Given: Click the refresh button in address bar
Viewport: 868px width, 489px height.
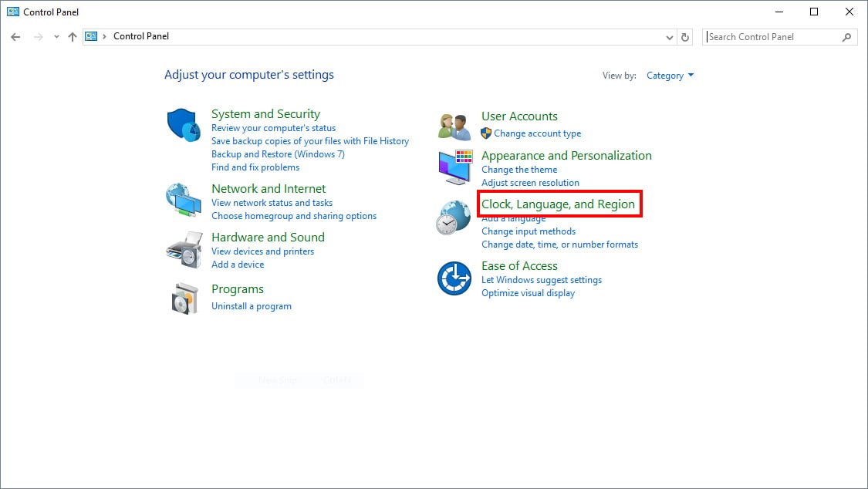Looking at the screenshot, I should tap(684, 37).
